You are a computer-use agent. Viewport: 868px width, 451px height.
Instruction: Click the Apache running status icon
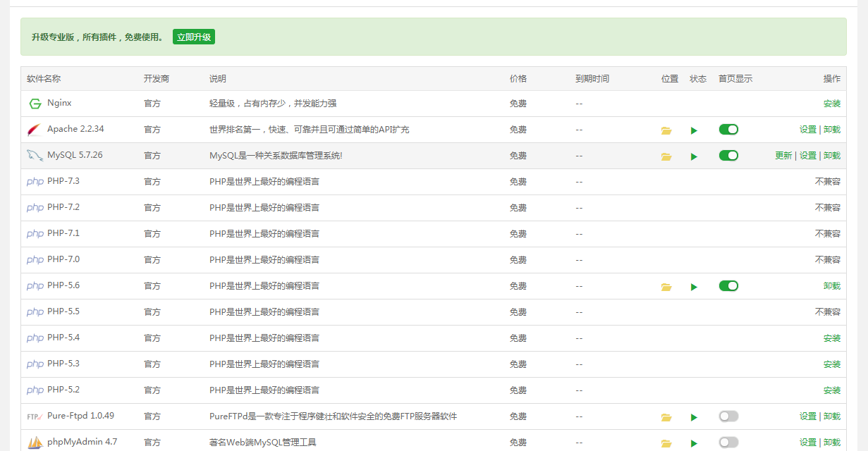point(694,130)
